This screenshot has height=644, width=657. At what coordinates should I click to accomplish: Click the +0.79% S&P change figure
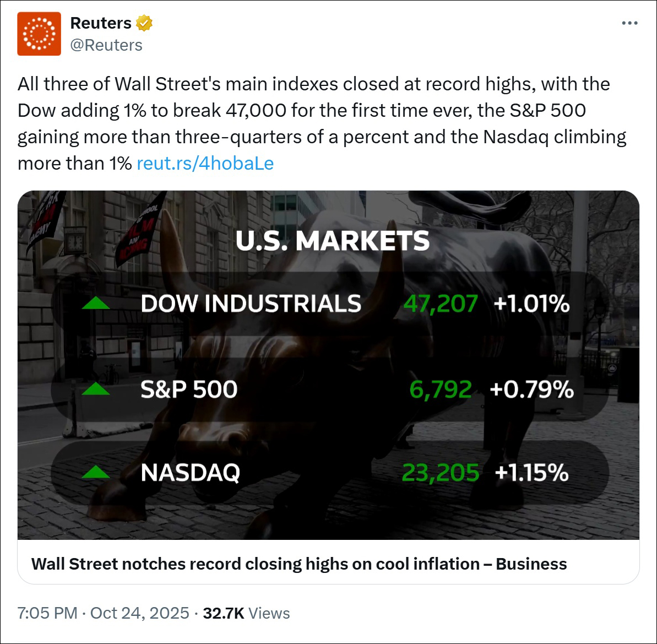click(x=531, y=389)
